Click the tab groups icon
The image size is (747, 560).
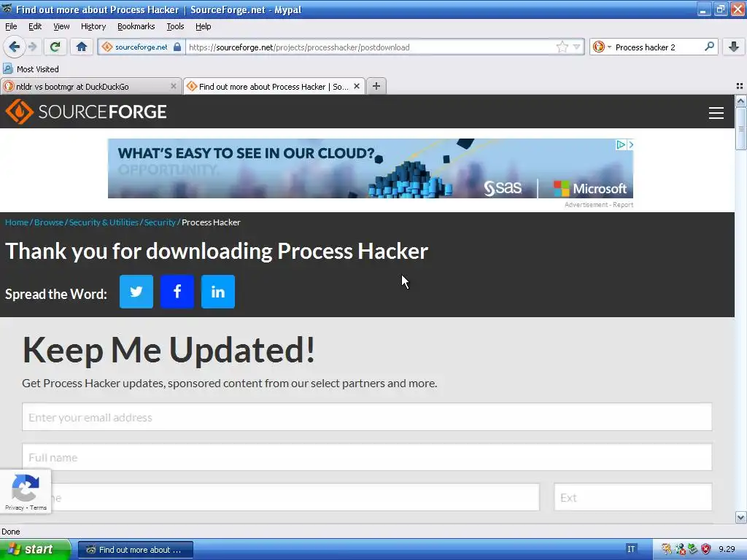[740, 86]
